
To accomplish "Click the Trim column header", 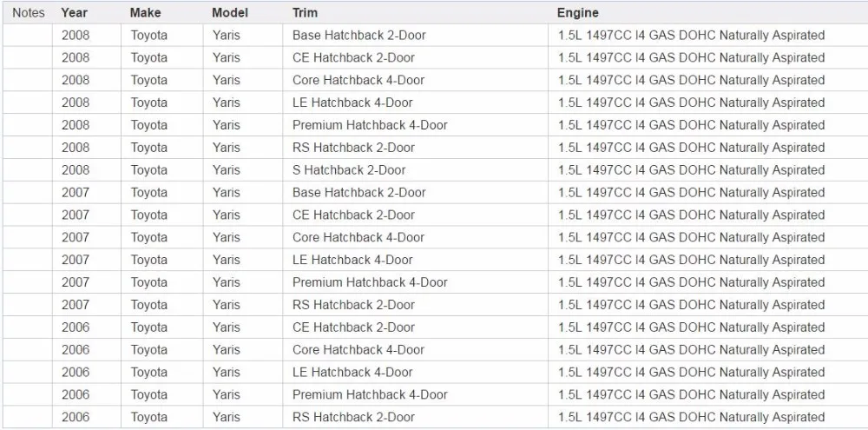I will point(305,13).
